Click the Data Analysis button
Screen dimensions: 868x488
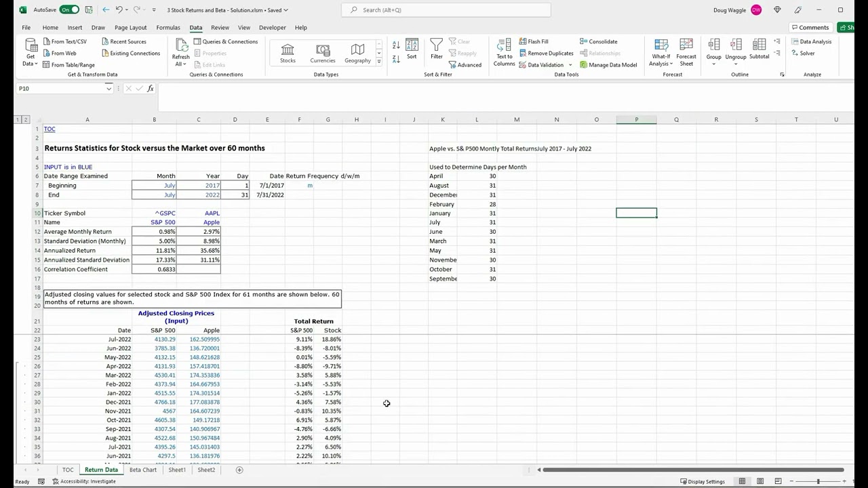click(x=810, y=41)
